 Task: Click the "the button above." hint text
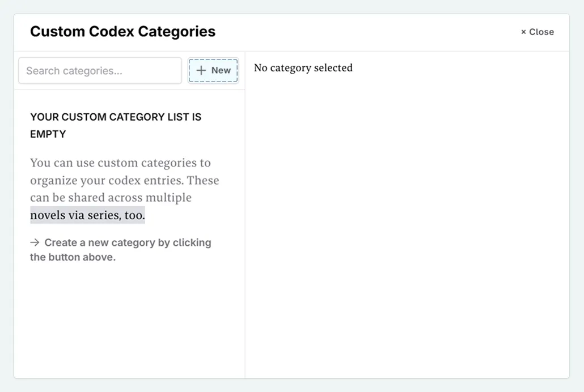point(73,257)
